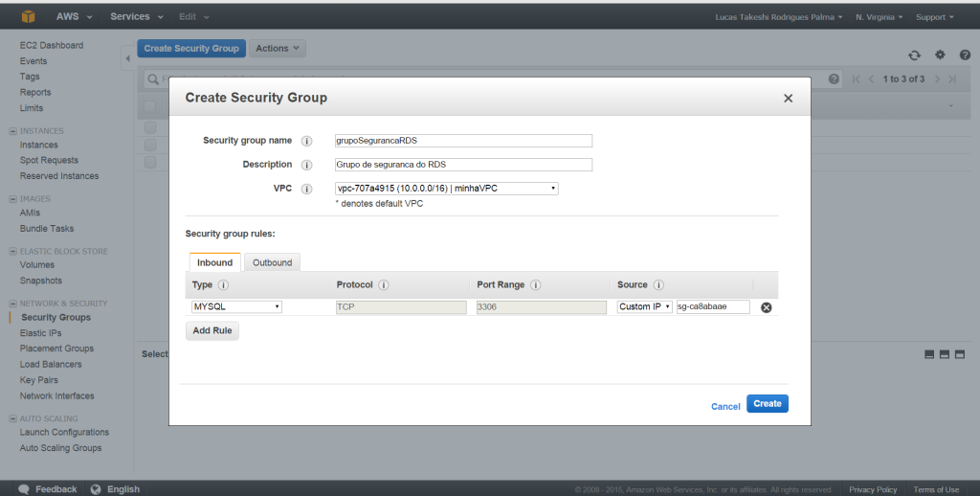
Task: Click the Create button
Action: point(767,404)
